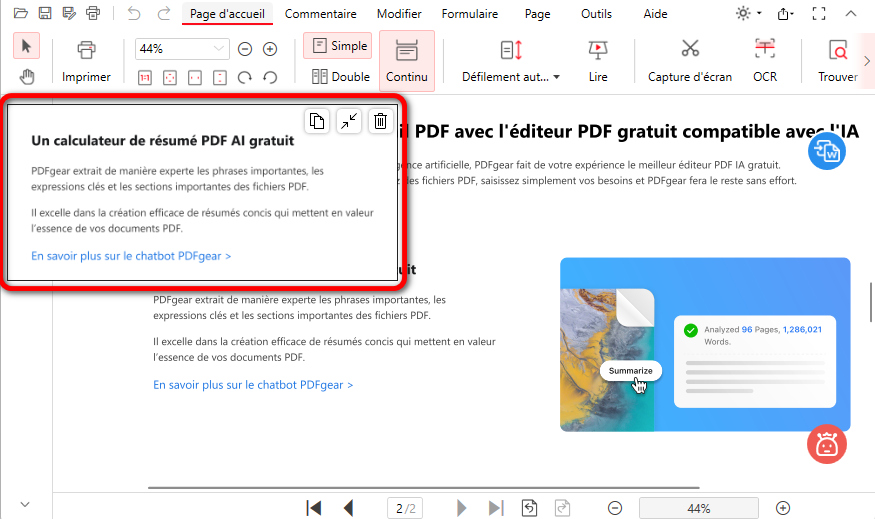Click the Lire presentation button
Screen dimensions: 875x519
pos(598,61)
